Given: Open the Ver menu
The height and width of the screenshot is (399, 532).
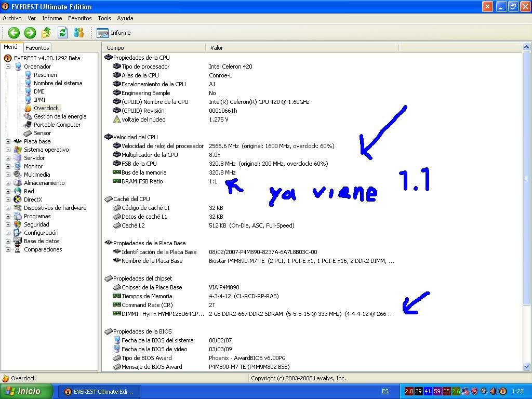Looking at the screenshot, I should click(x=32, y=18).
